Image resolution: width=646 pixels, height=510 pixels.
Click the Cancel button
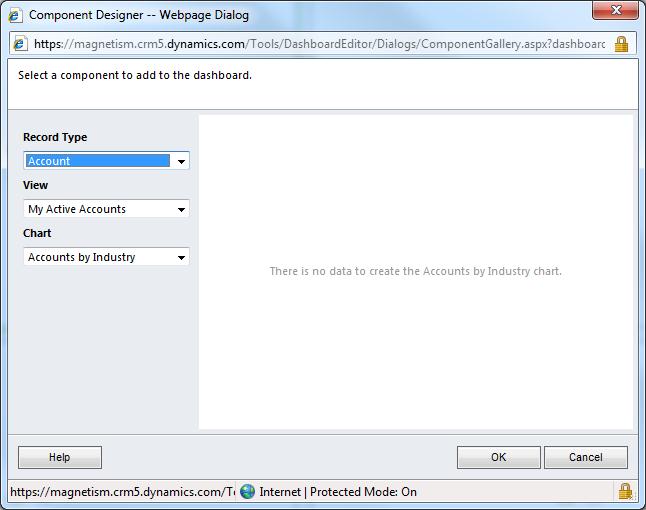pos(586,457)
